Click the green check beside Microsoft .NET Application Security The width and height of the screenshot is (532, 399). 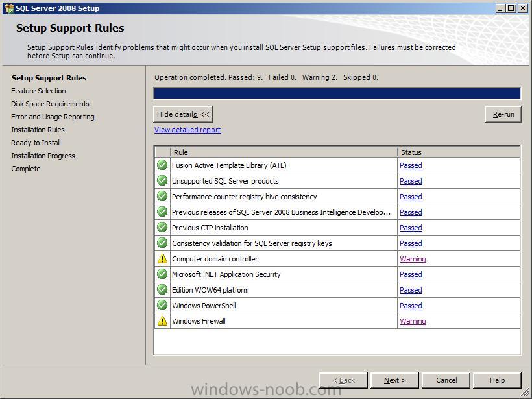pos(162,274)
